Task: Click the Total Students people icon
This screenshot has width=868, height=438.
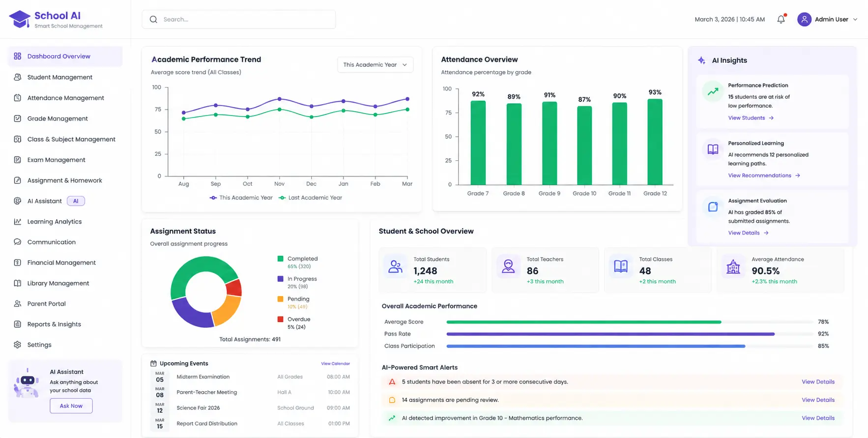Action: coord(395,266)
